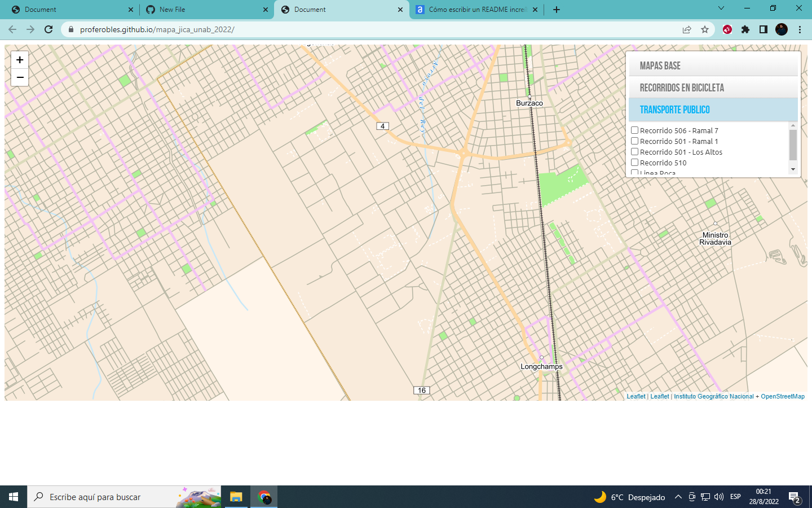The width and height of the screenshot is (812, 508).
Task: Open the Instituto Geográfico Nacional link
Action: (x=714, y=396)
